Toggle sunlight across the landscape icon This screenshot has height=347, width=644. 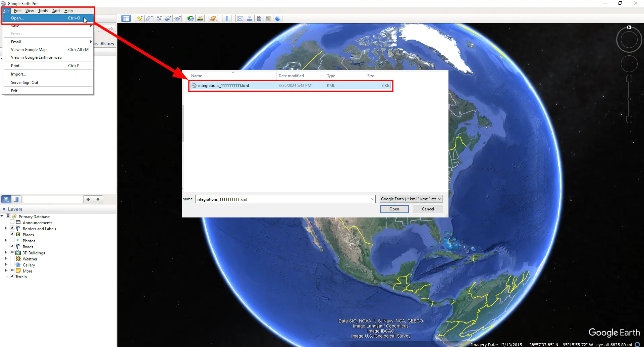pyautogui.click(x=200, y=18)
